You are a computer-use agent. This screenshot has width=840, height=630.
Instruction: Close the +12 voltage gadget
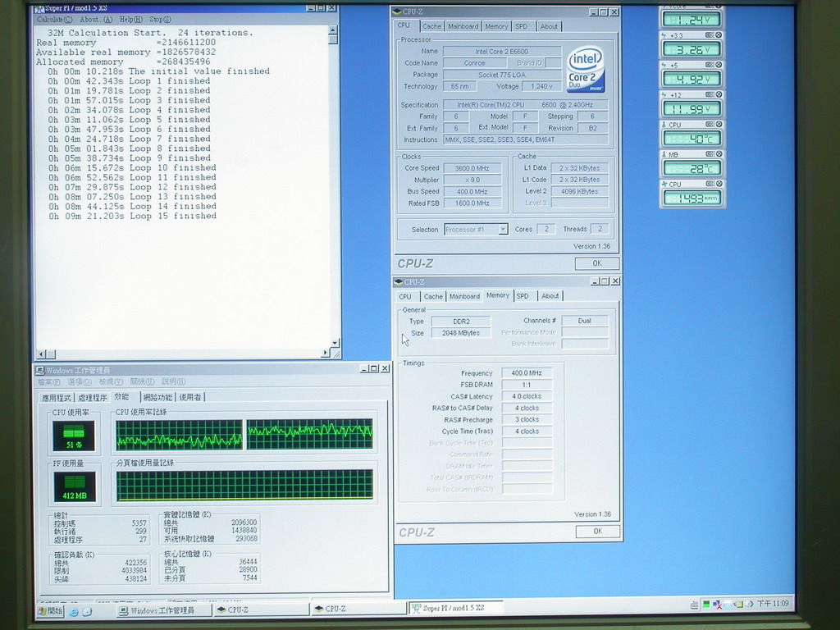719,95
